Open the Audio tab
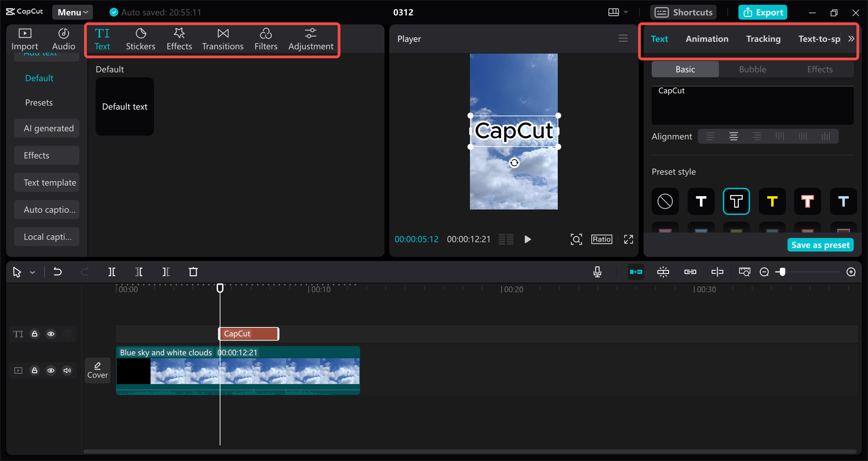The width and height of the screenshot is (868, 461). [63, 39]
